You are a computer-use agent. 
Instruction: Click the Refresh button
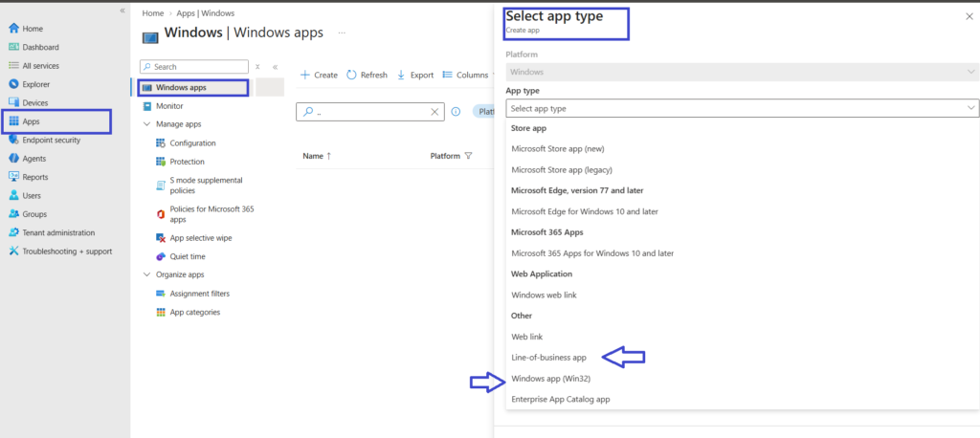pos(367,75)
